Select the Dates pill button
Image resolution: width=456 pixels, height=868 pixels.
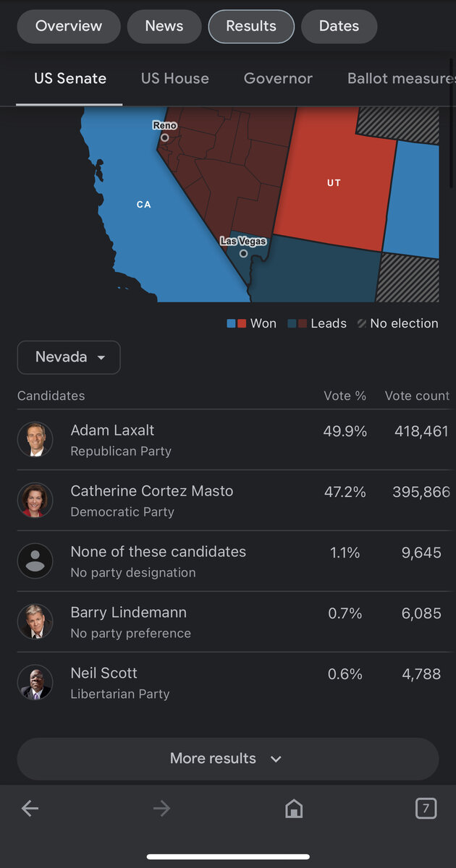coord(339,27)
